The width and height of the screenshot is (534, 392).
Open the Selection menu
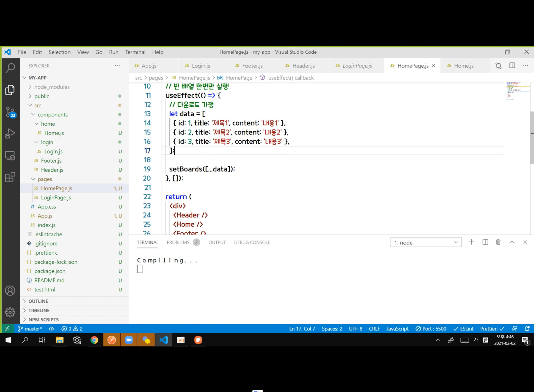tap(59, 52)
